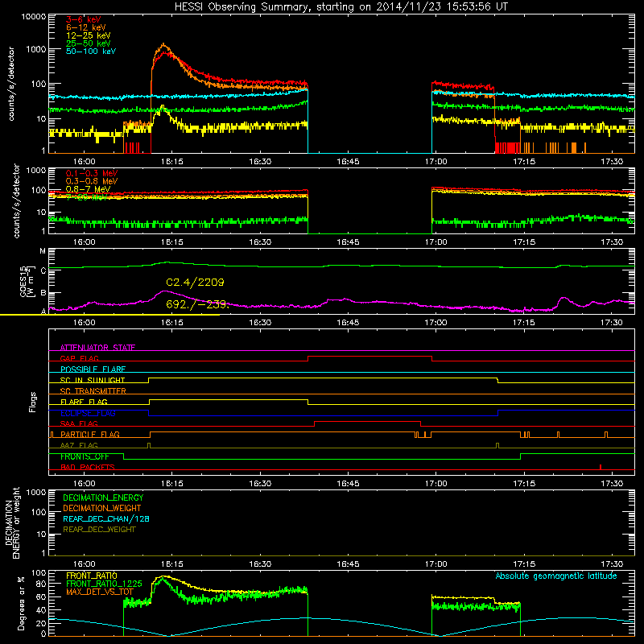644x644 pixels.
Task: Select the MAX_DET_VS_TOT legend label
Action: (100, 592)
